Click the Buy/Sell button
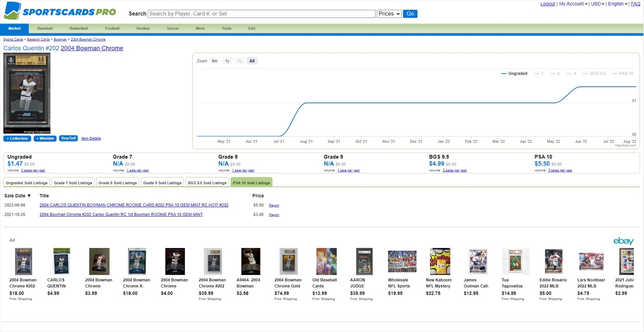The height and width of the screenshot is (332, 644). click(x=68, y=138)
